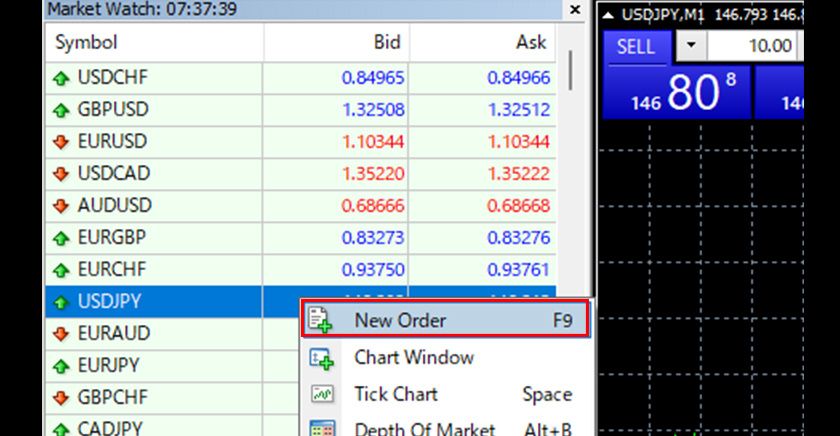Click the red down arrow beside EURUSD
This screenshot has height=436, width=840.
[x=61, y=142]
